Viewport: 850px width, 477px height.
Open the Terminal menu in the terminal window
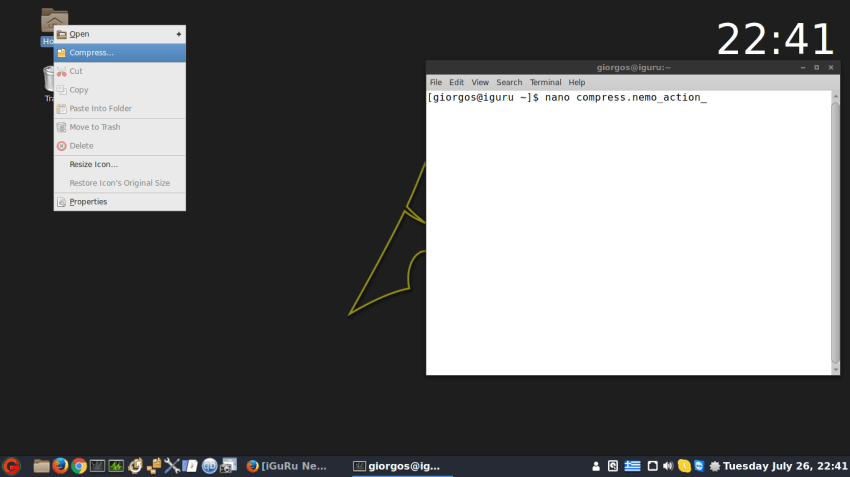point(545,82)
